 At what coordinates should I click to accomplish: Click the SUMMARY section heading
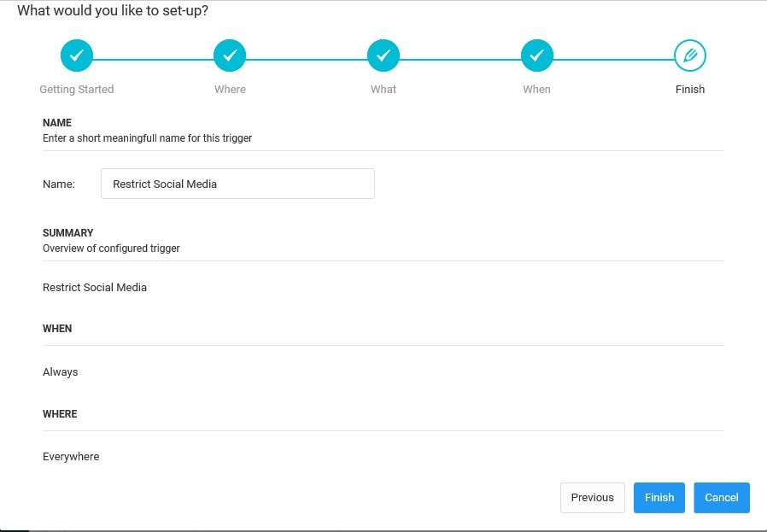click(x=68, y=232)
